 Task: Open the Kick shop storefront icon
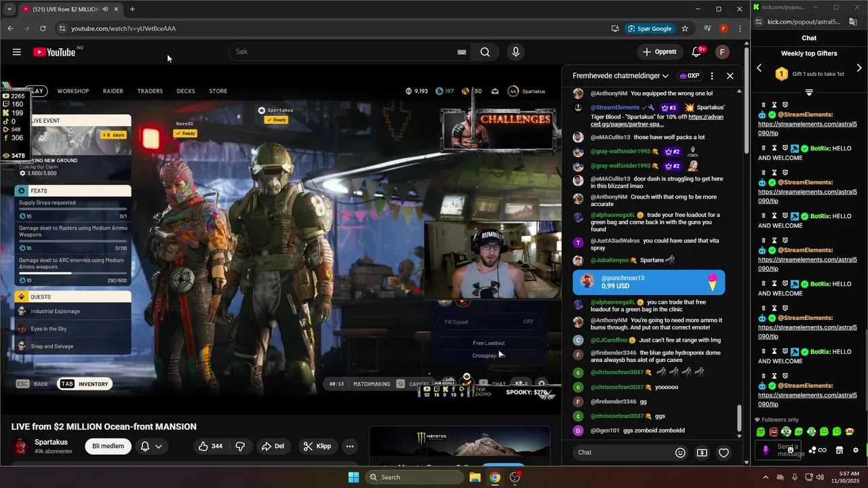click(x=839, y=450)
